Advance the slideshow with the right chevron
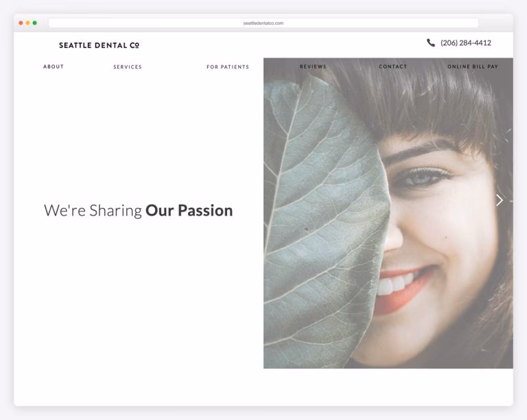Image resolution: width=527 pixels, height=420 pixels. [x=500, y=200]
